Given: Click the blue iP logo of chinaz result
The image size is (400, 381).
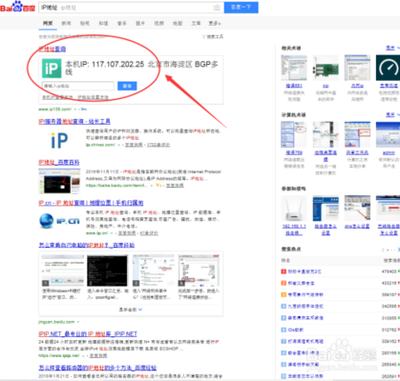Looking at the screenshot, I should [60, 140].
